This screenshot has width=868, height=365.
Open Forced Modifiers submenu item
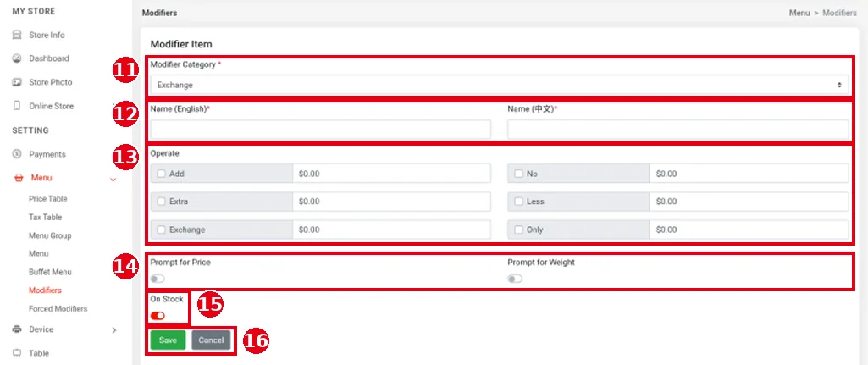click(x=58, y=308)
